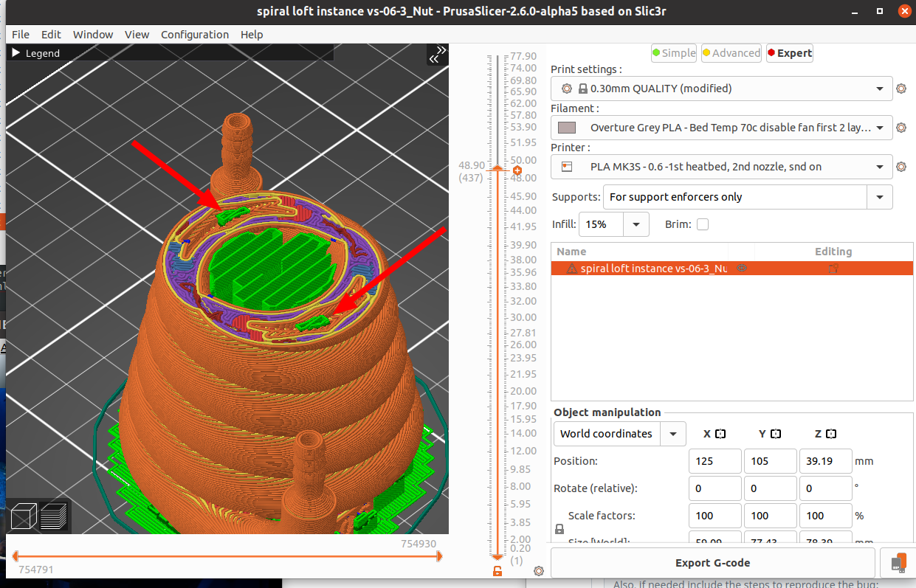The image size is (916, 588).
Task: Close the PrusaSlicer window
Action: (903, 13)
